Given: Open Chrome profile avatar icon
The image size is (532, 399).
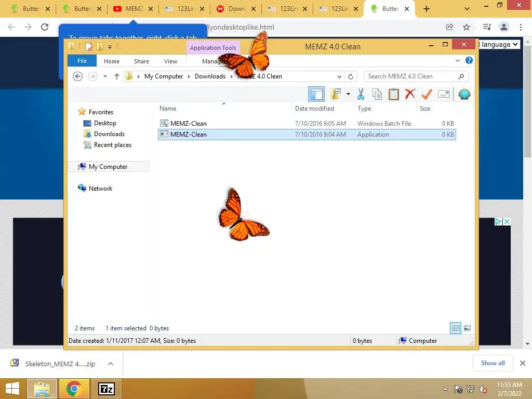Looking at the screenshot, I should tap(504, 27).
